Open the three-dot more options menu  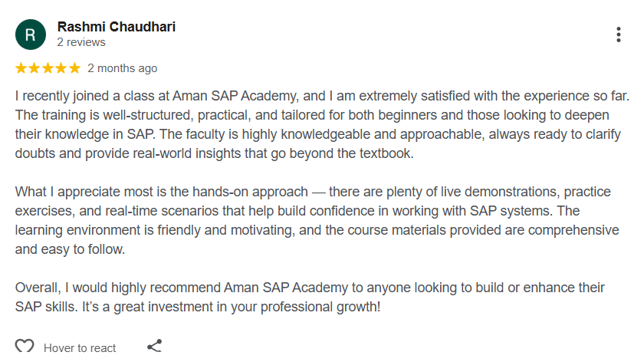619,35
